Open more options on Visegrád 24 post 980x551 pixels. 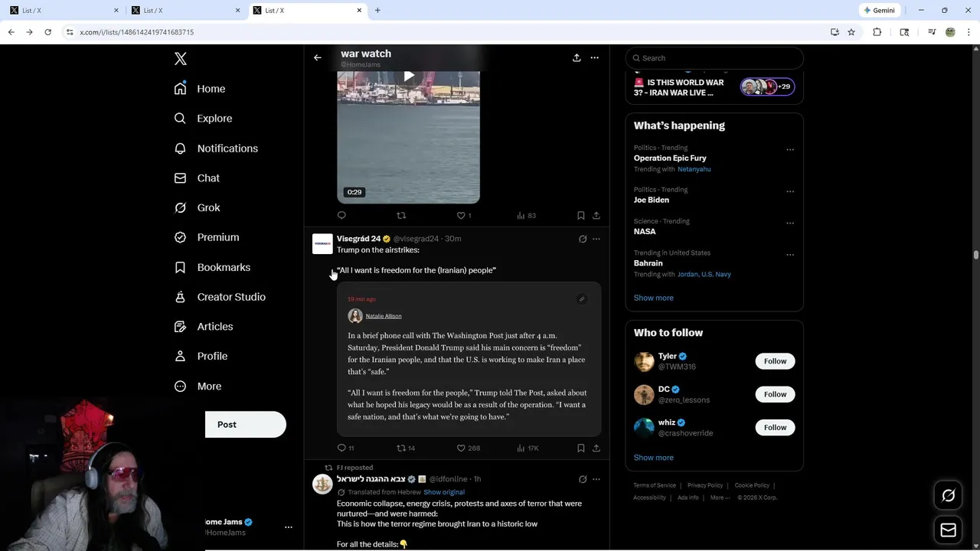(x=596, y=239)
